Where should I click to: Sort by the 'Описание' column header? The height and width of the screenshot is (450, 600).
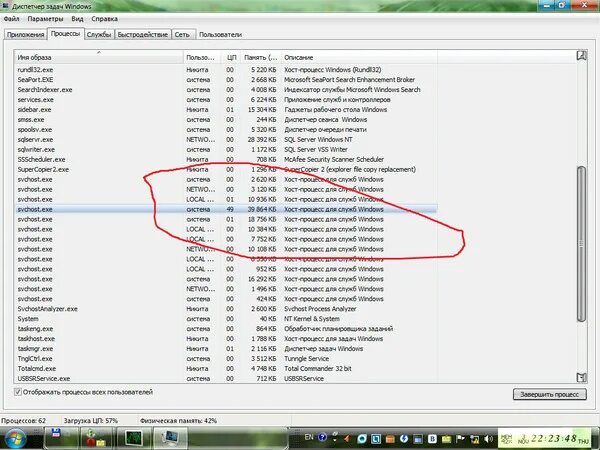coord(359,57)
